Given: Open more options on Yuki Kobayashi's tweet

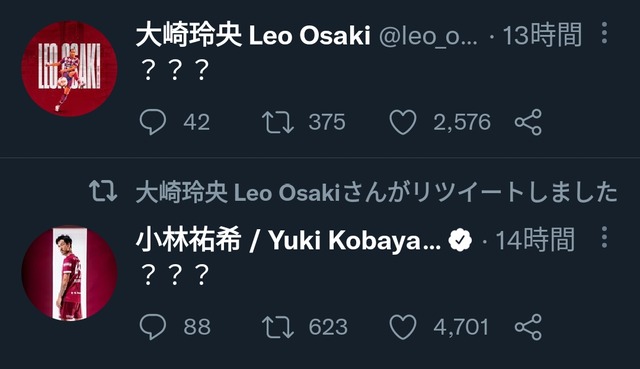Looking at the screenshot, I should click(x=604, y=237).
